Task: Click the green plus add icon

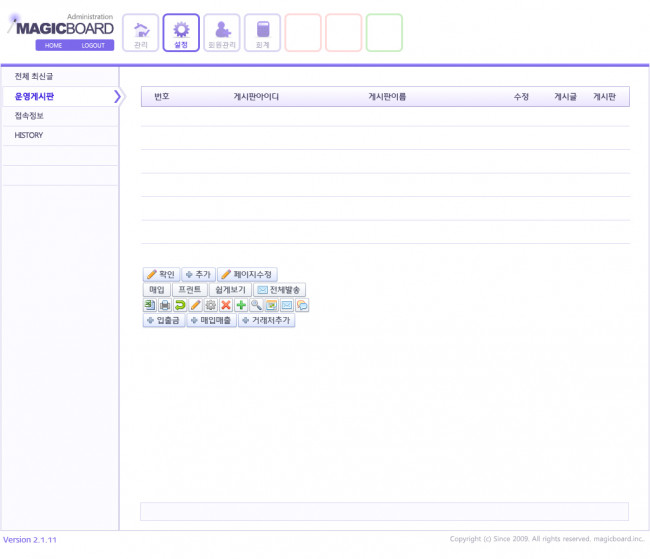Action: coord(241,305)
